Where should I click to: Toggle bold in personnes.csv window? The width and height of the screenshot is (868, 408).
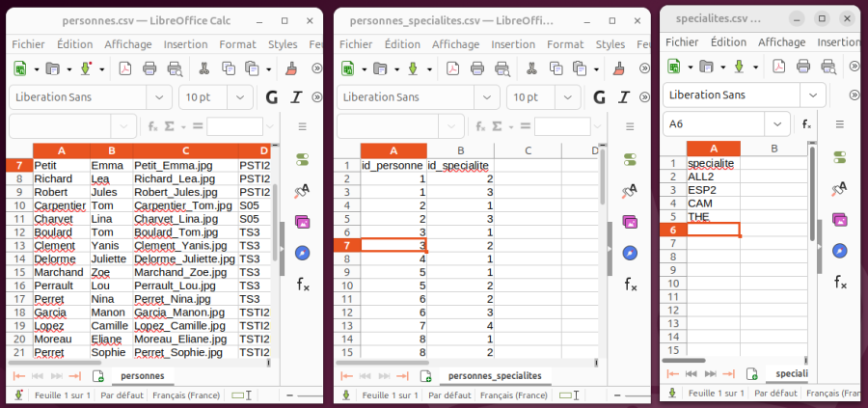pos(271,97)
